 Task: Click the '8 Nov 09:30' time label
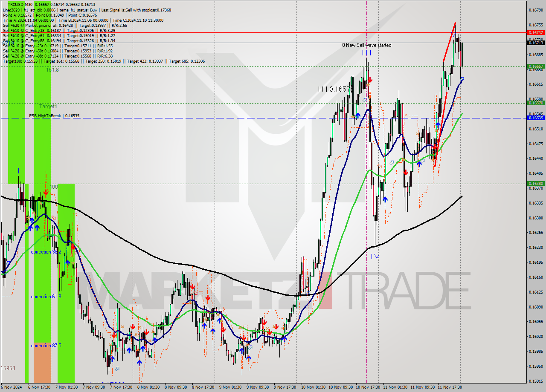176,387
